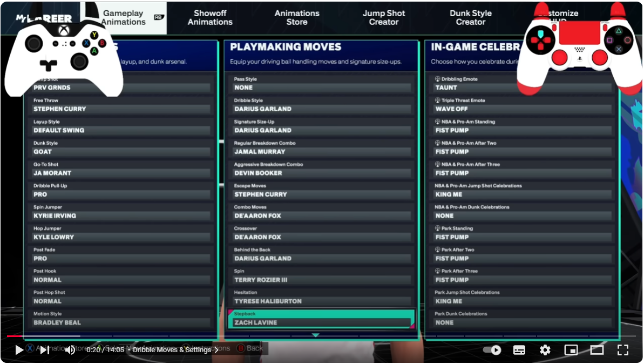Enable theater mode
This screenshot has width=644, height=364.
597,350
